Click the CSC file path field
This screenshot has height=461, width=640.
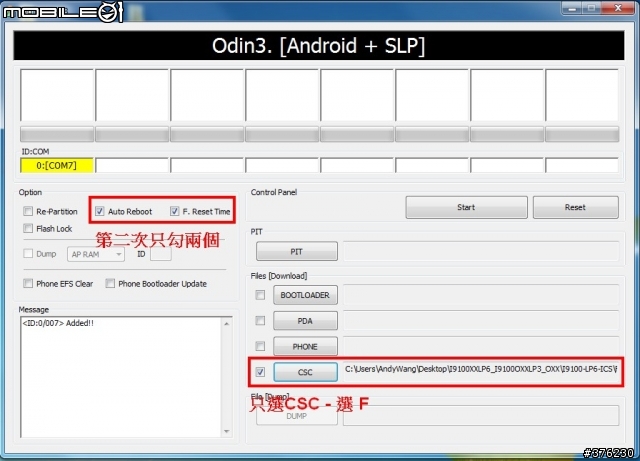coord(481,370)
